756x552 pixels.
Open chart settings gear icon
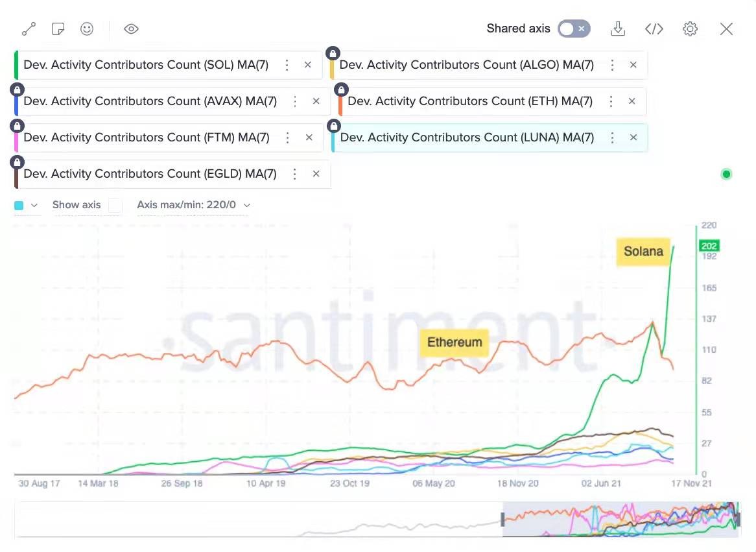(x=690, y=29)
